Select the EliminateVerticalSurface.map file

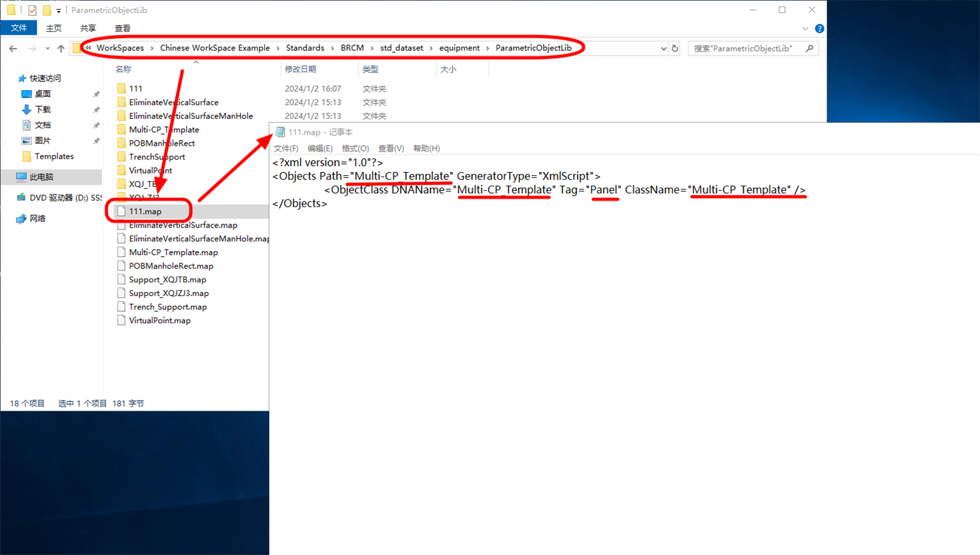click(x=183, y=225)
